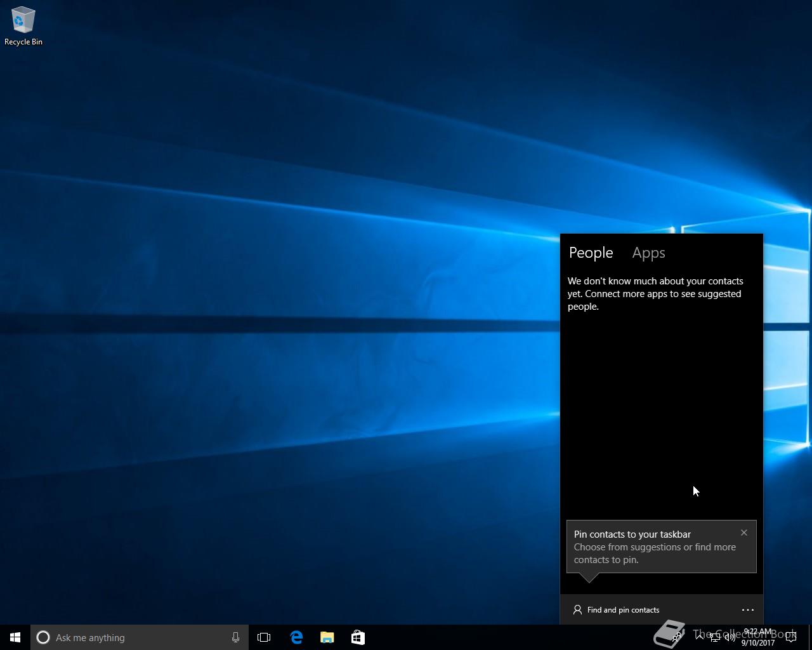Image resolution: width=812 pixels, height=650 pixels.
Task: Launch Microsoft Edge from the taskbar
Action: pyautogui.click(x=296, y=637)
